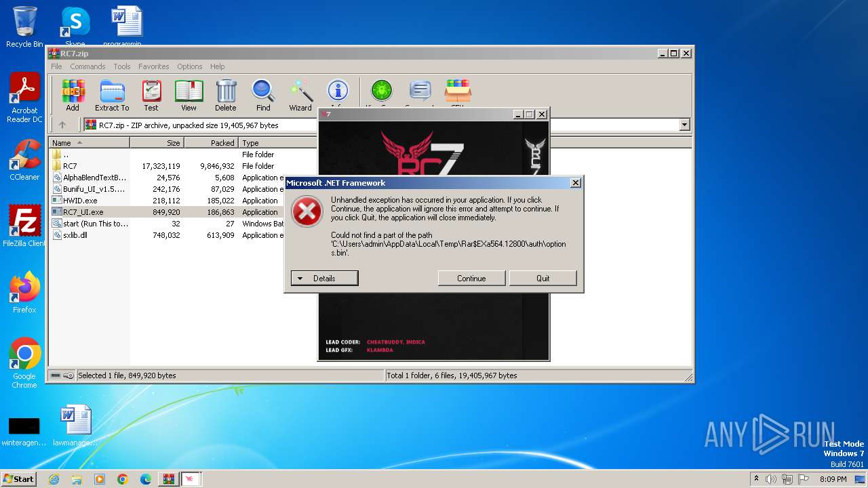Open CCleaner desktop icon
Viewport: 868px width, 488px height.
pos(24,160)
